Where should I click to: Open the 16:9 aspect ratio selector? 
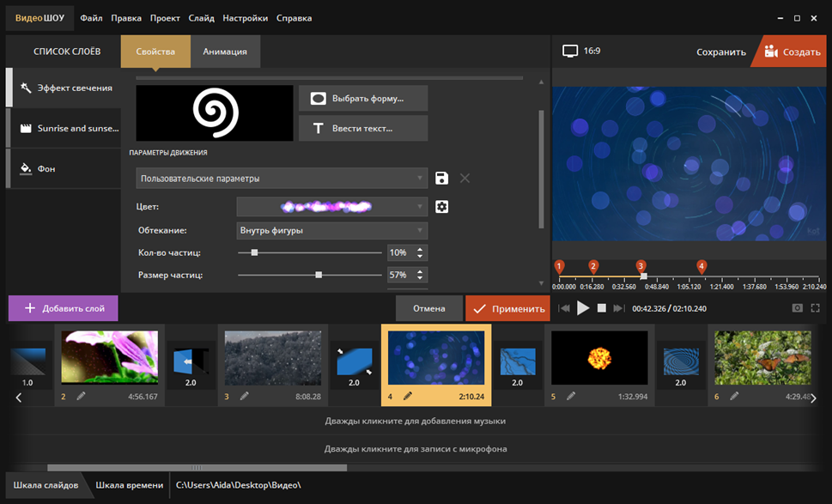(x=582, y=52)
